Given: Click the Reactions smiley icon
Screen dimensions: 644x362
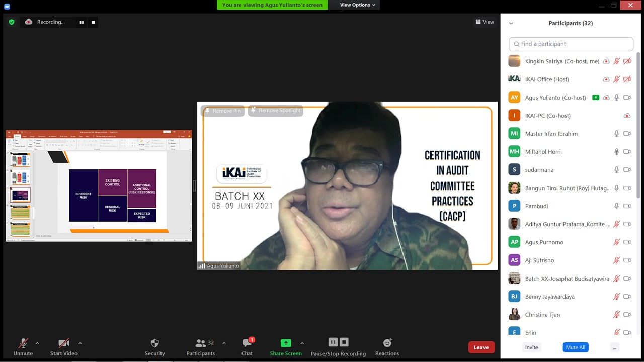Looking at the screenshot, I should pos(387,343).
